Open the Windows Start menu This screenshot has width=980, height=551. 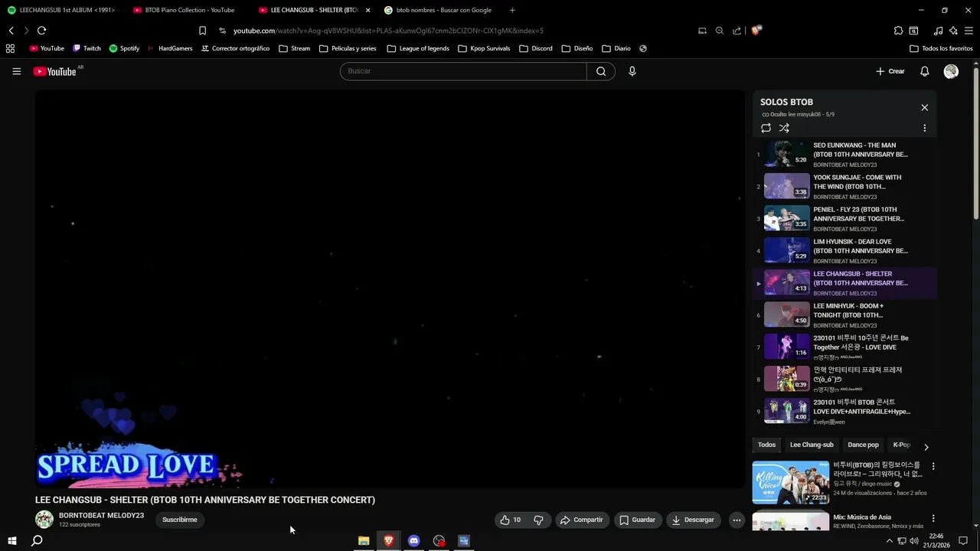[12, 540]
